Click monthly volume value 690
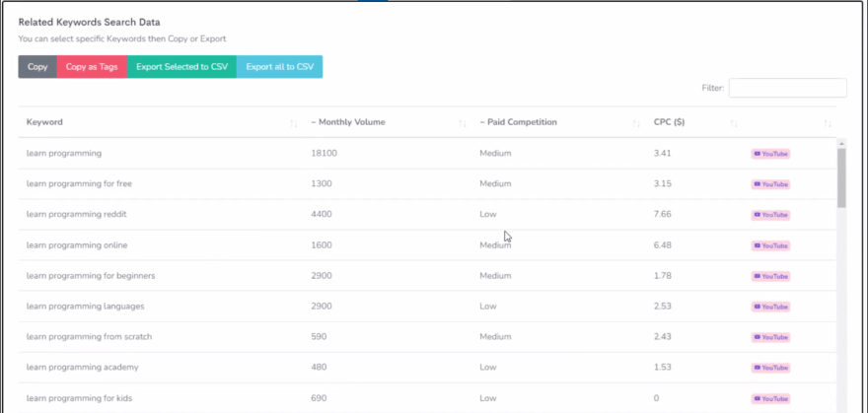This screenshot has height=413, width=868. tap(319, 398)
